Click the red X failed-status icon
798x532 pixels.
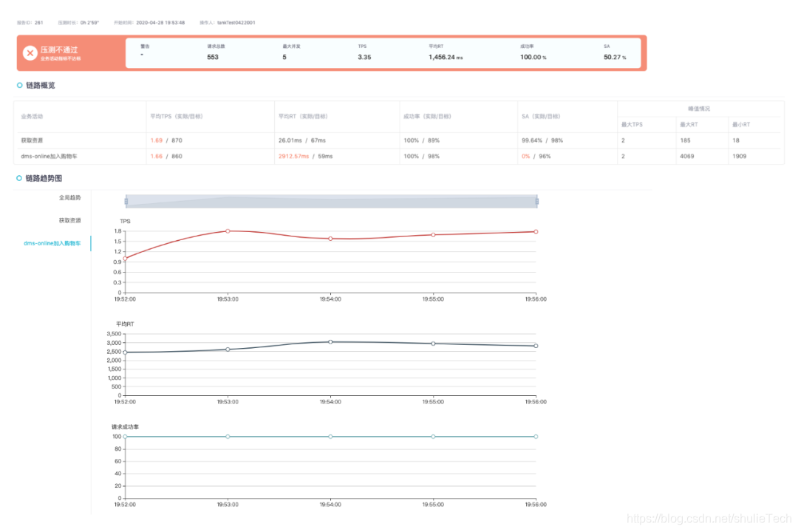[30, 53]
